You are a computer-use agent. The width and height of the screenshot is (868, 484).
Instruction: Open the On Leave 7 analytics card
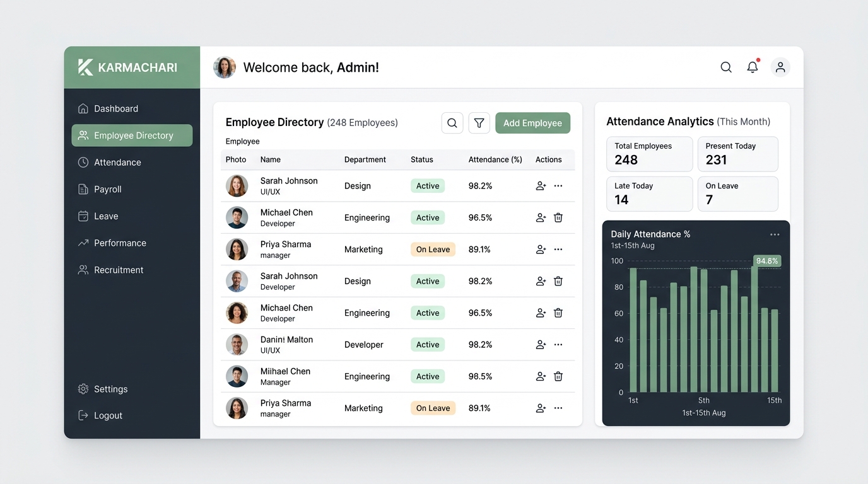738,194
